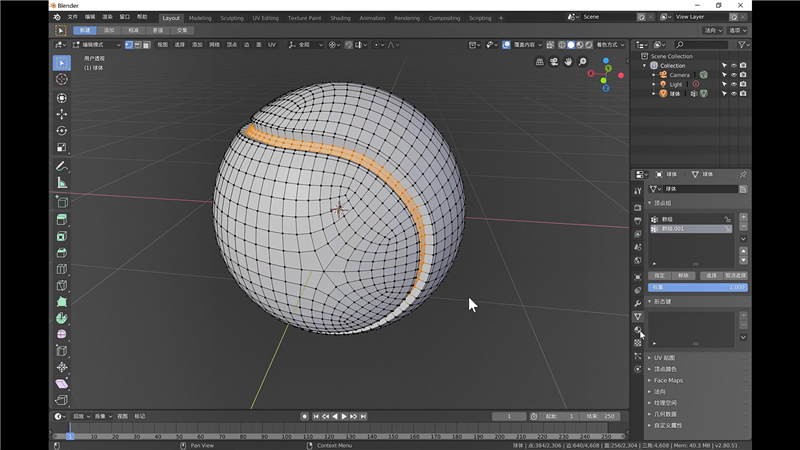This screenshot has width=800, height=450.
Task: Open the Material properties tab
Action: (x=638, y=330)
